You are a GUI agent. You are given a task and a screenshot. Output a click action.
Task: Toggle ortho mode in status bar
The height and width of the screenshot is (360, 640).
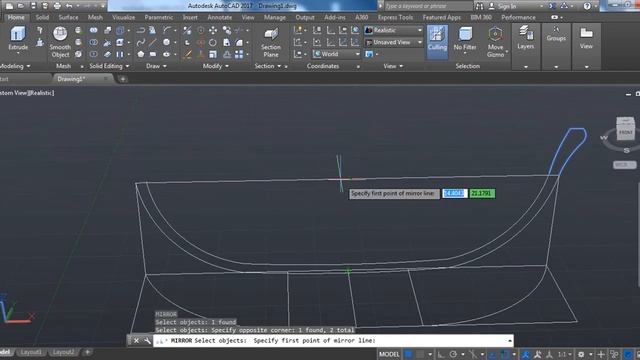click(441, 354)
